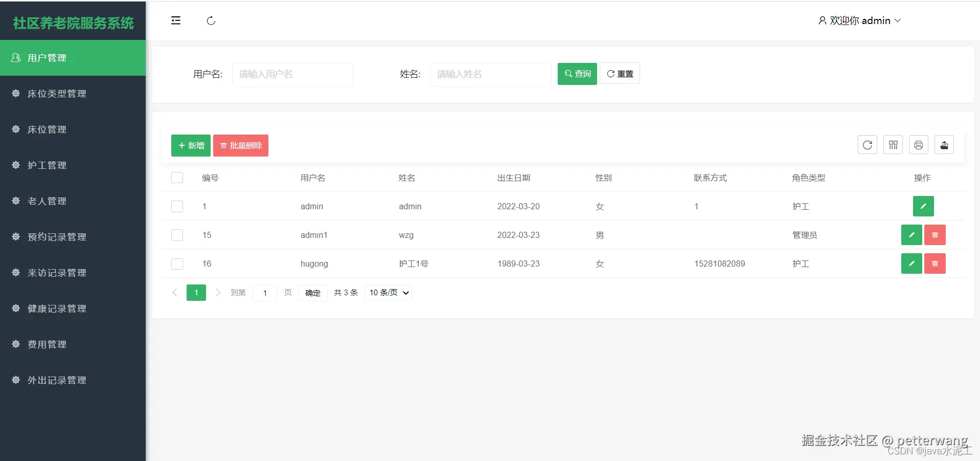Click the 批量删除 batch delete button
The image size is (980, 461).
(x=241, y=145)
